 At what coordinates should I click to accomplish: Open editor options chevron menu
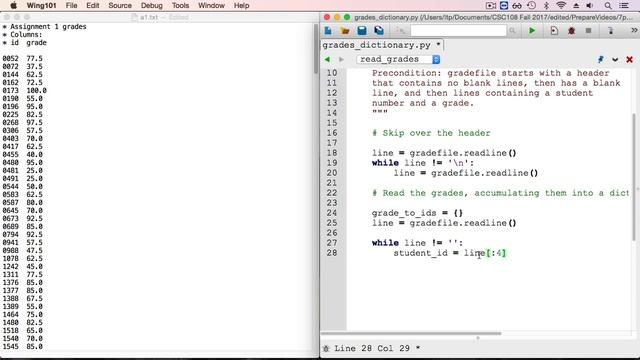[x=615, y=60]
